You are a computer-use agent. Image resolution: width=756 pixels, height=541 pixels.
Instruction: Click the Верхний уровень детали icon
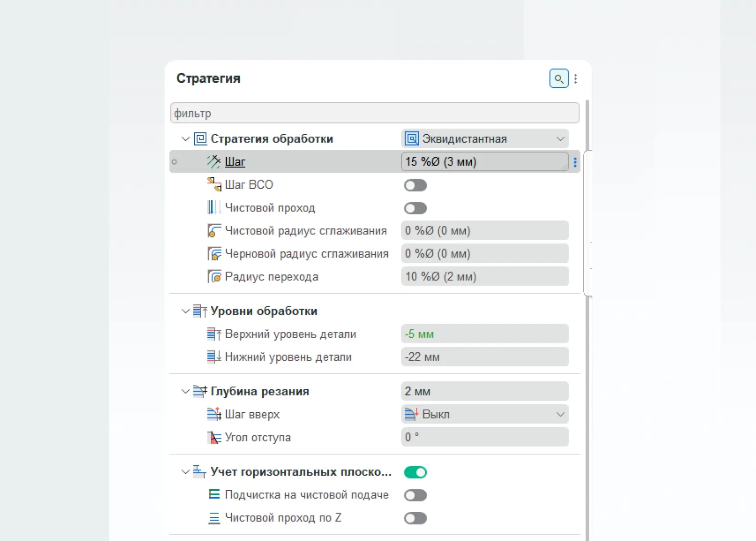coord(214,334)
